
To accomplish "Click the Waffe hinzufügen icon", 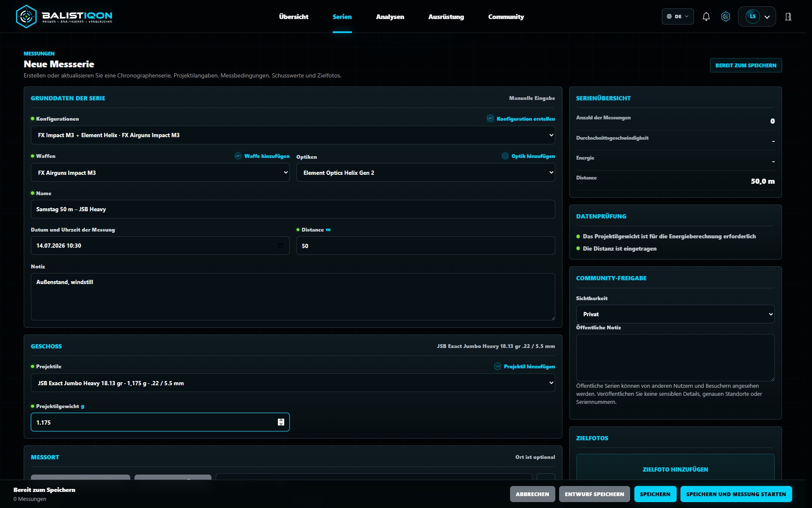I will point(238,156).
